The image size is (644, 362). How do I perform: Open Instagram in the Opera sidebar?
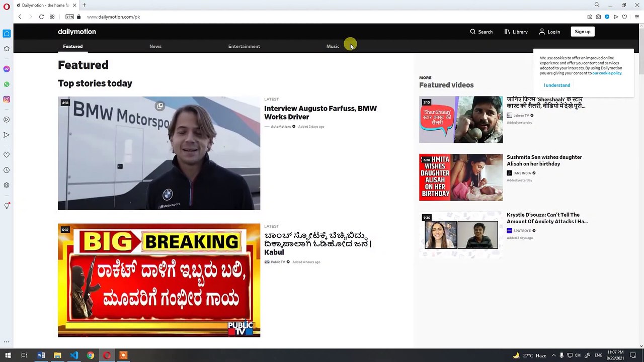tap(7, 99)
